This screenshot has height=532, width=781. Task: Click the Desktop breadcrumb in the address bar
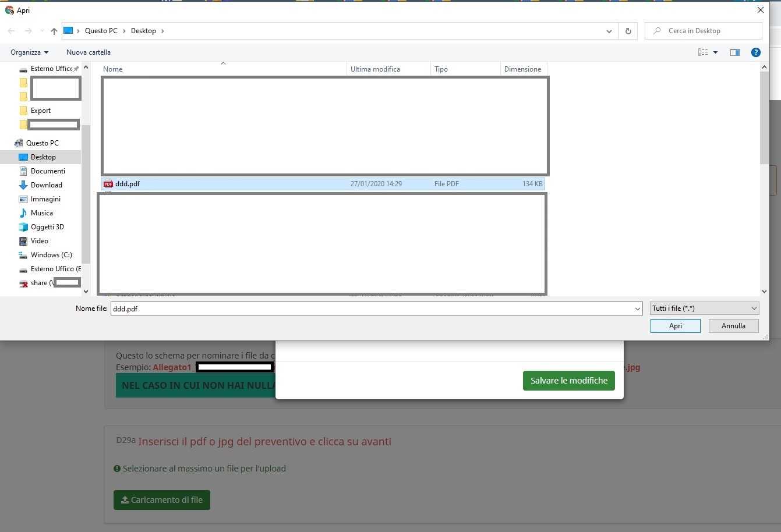(x=143, y=31)
